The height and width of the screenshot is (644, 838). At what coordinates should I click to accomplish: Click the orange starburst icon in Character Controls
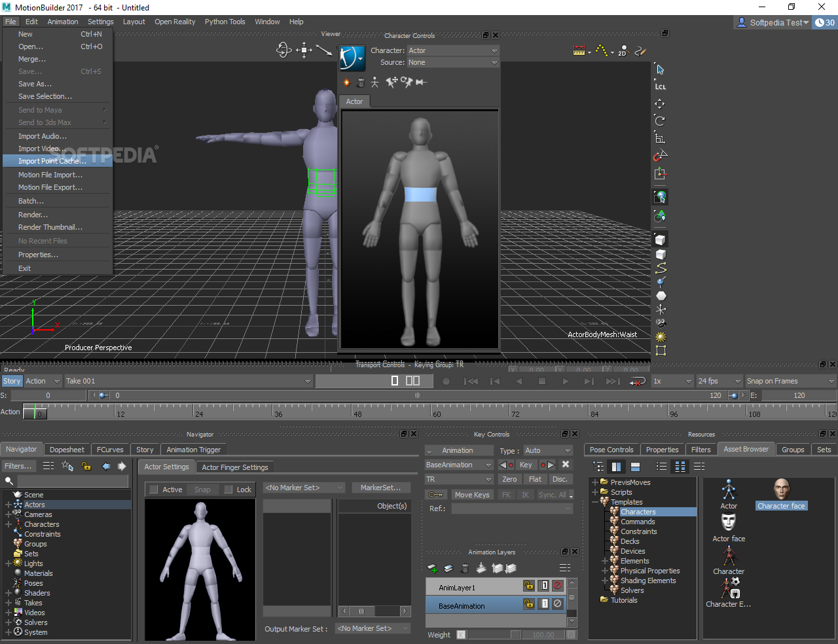pos(347,82)
